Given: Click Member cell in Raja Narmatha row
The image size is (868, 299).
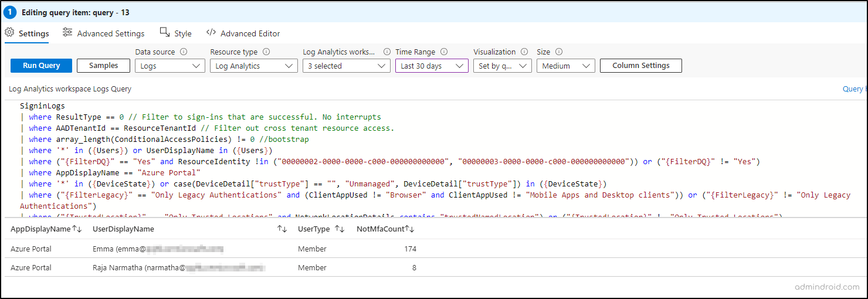Looking at the screenshot, I should (x=312, y=267).
